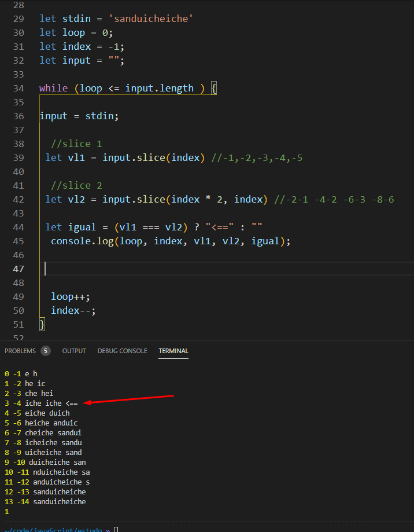Click terminal line '3 -4 iche iche <=='
This screenshot has height=532, width=414.
coord(41,403)
